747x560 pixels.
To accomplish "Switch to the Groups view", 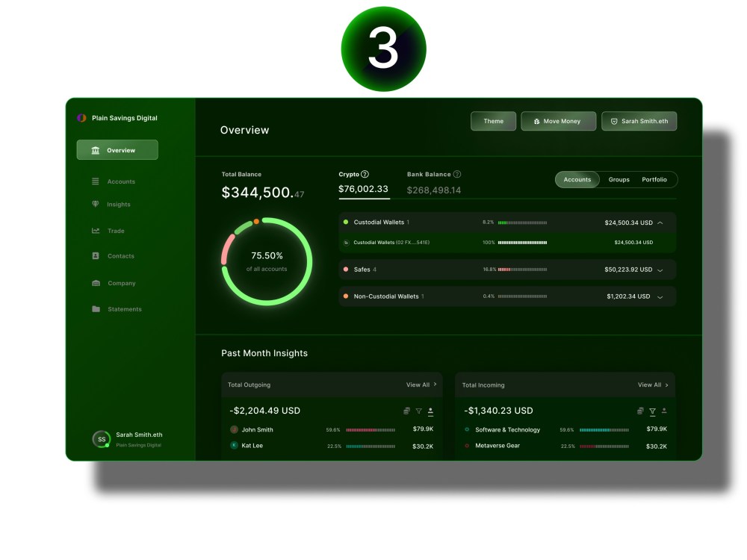I will [619, 179].
